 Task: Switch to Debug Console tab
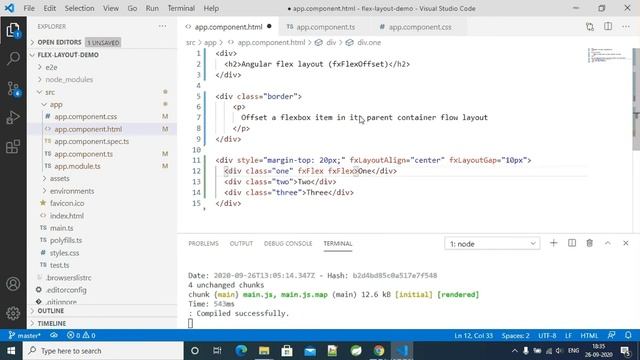click(x=288, y=243)
